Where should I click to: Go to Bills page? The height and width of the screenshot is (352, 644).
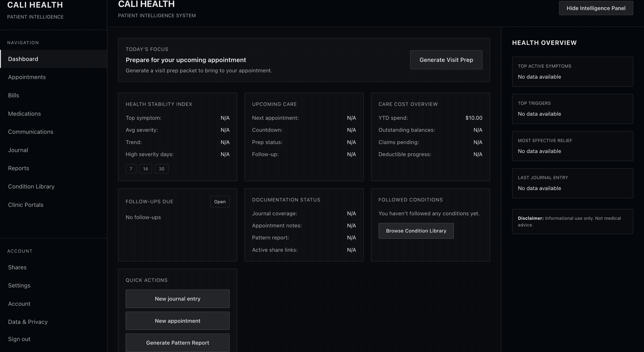point(13,95)
